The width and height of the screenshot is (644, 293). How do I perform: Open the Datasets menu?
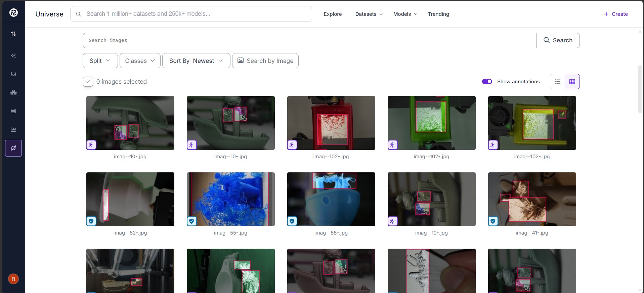click(x=369, y=14)
